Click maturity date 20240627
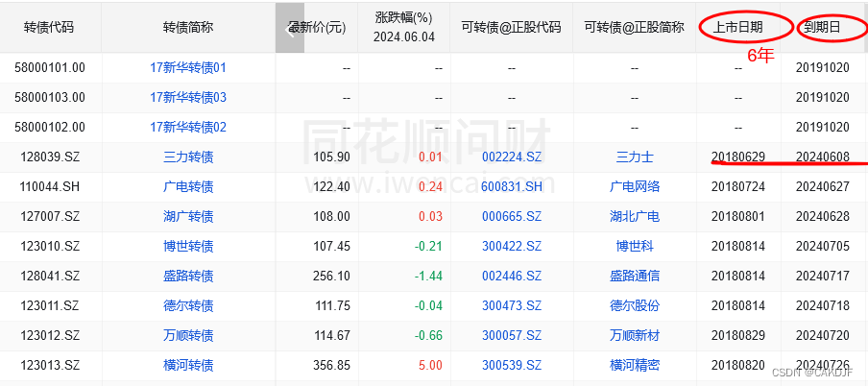The width and height of the screenshot is (868, 386). coord(823,187)
